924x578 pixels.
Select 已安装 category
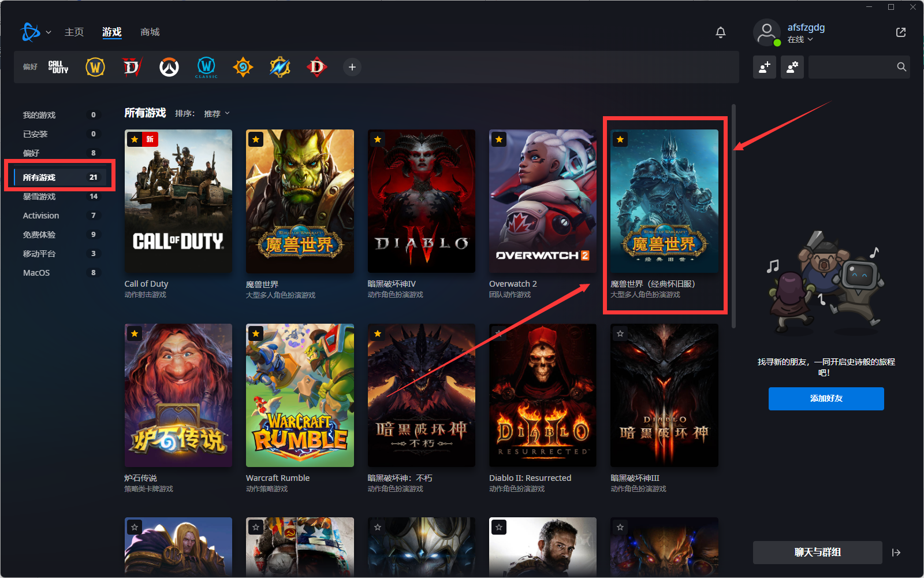point(60,134)
